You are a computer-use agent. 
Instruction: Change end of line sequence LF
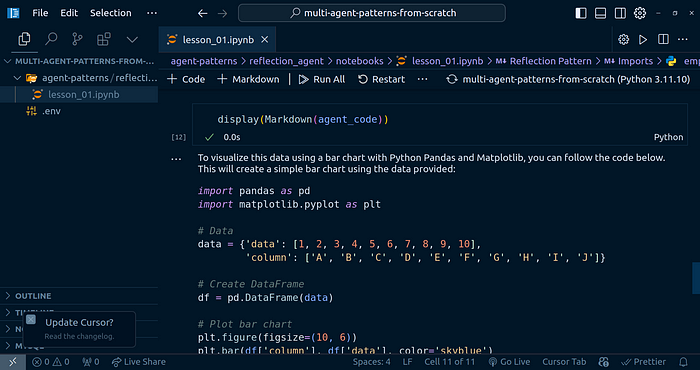point(407,362)
